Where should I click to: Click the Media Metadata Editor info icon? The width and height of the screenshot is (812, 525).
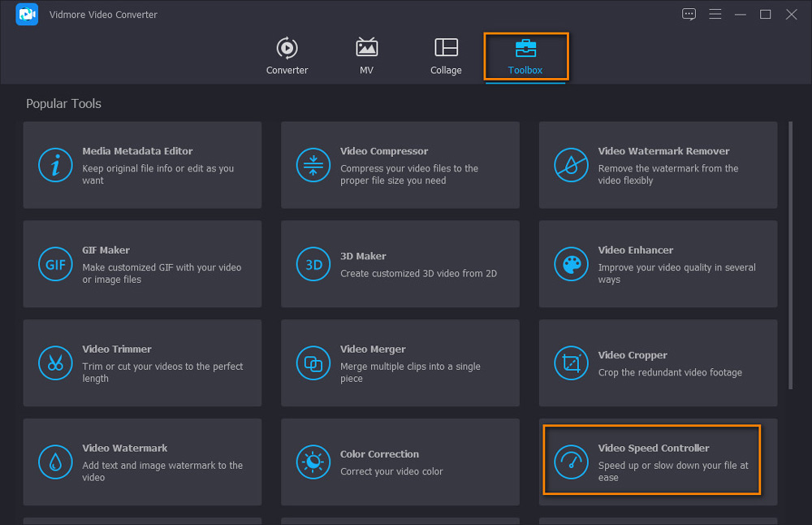click(55, 165)
